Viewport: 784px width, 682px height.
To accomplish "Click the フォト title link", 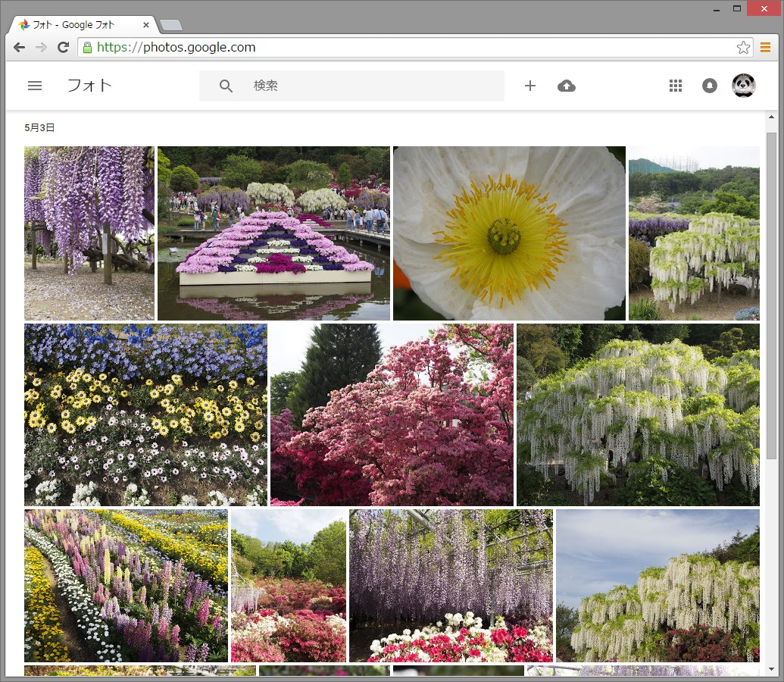I will (89, 86).
